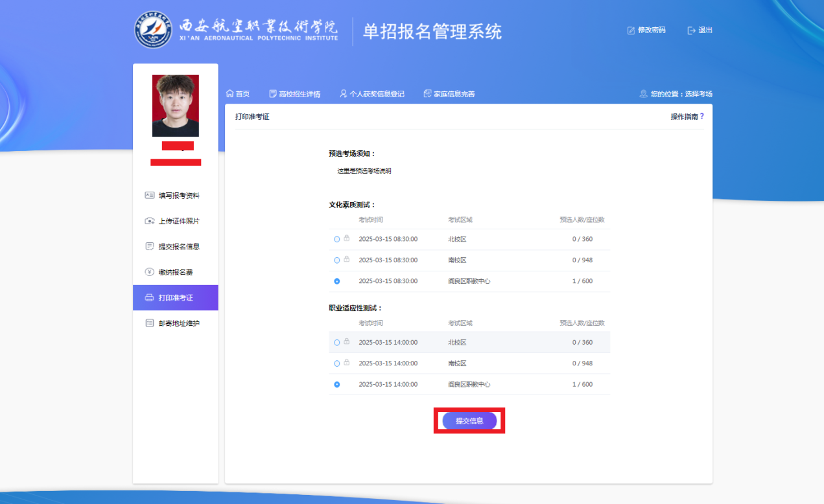The height and width of the screenshot is (504, 824).
Task: Click the 个人获奖信息登记 person icon
Action: pyautogui.click(x=344, y=94)
